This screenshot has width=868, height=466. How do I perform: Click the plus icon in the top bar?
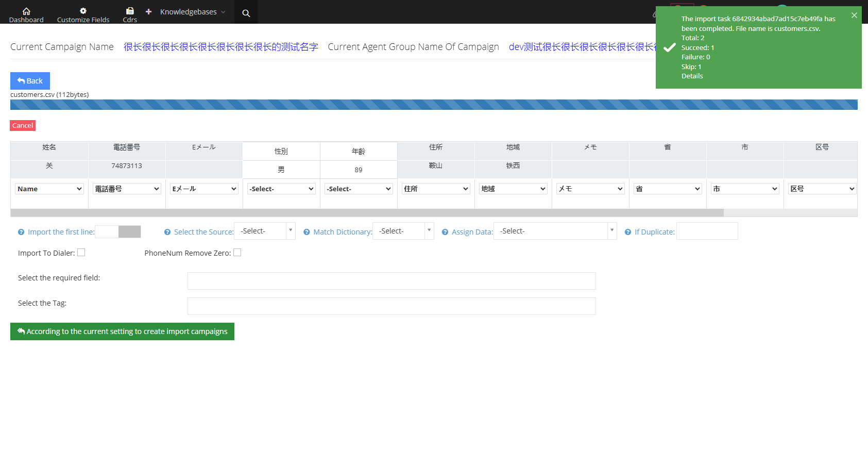pyautogui.click(x=148, y=11)
